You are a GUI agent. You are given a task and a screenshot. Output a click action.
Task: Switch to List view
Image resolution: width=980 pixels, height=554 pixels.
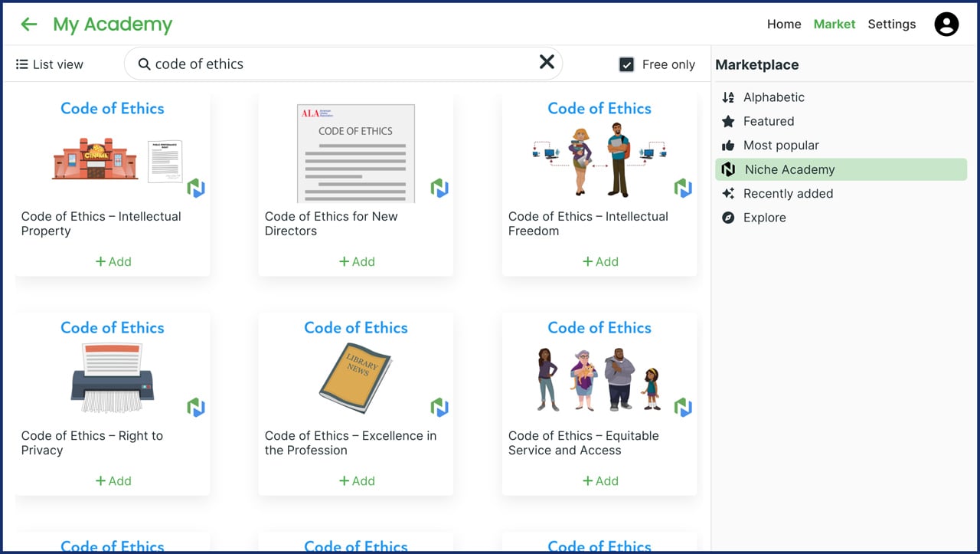point(48,64)
